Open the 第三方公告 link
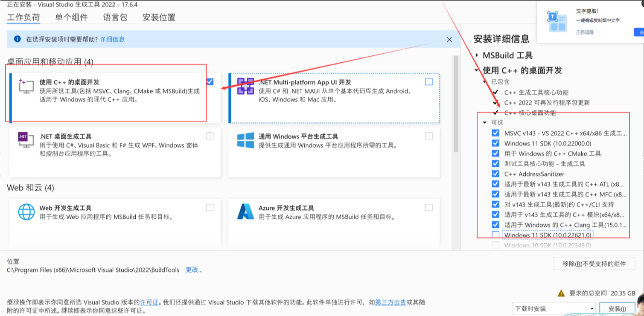 click(390, 302)
